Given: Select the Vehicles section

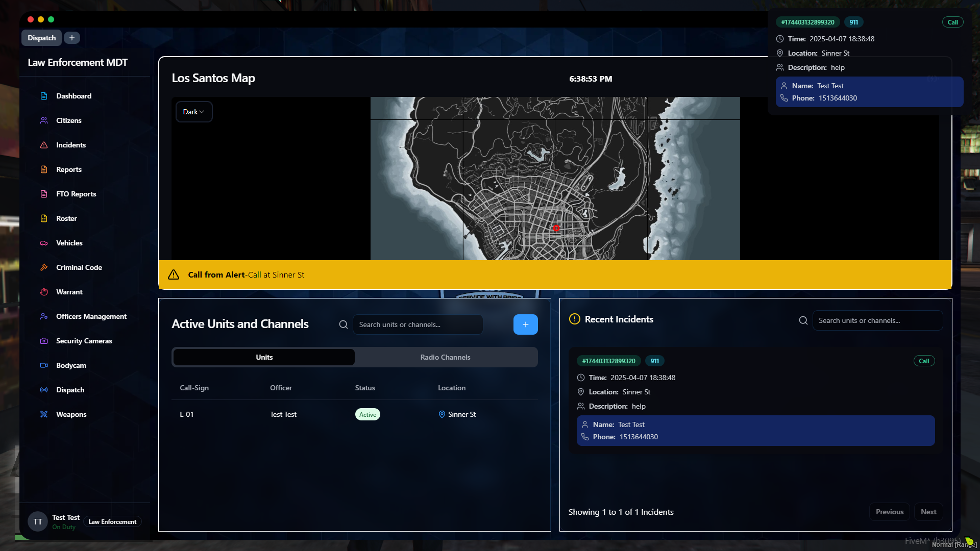Looking at the screenshot, I should pos(69,243).
